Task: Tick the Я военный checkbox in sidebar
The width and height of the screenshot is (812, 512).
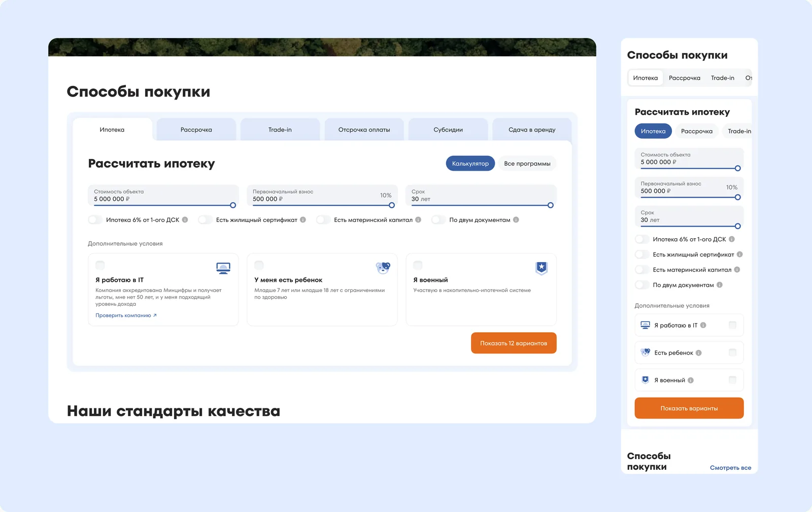Action: [732, 379]
